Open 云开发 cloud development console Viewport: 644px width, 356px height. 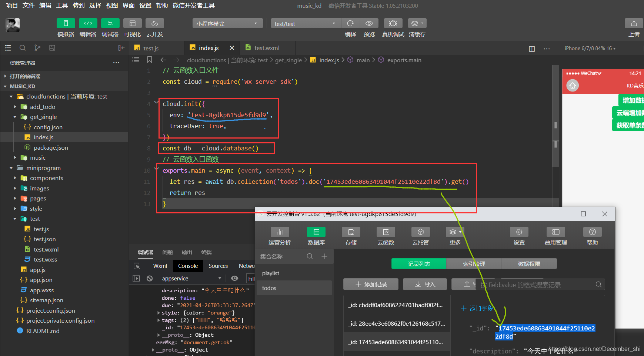[x=155, y=23]
